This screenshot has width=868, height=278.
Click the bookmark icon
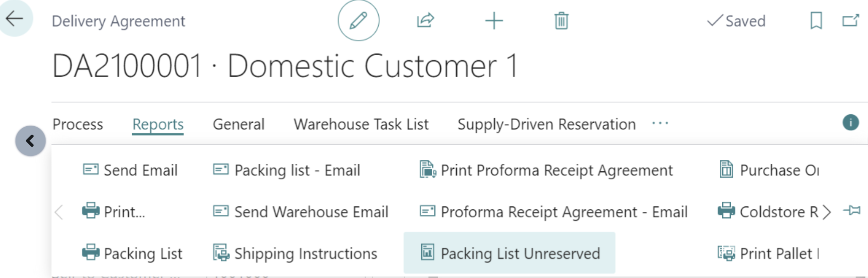tap(816, 21)
